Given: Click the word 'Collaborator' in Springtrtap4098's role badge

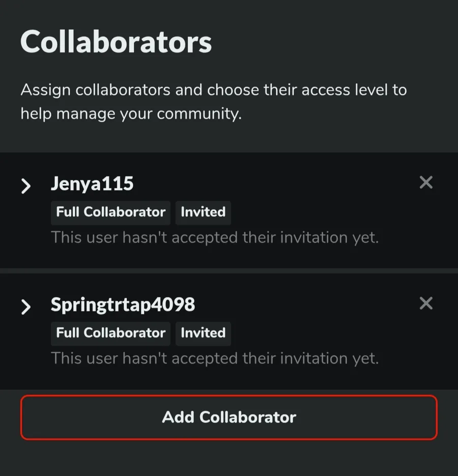Looking at the screenshot, I should 125,333.
